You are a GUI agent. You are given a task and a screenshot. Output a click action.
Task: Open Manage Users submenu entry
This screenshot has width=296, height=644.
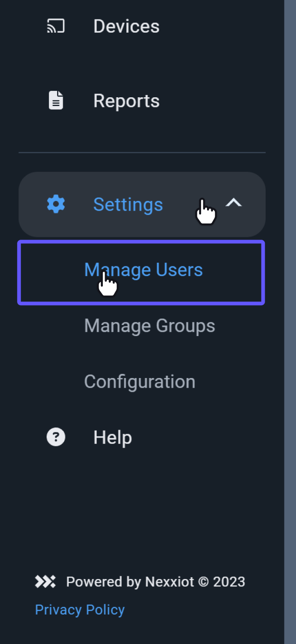143,270
